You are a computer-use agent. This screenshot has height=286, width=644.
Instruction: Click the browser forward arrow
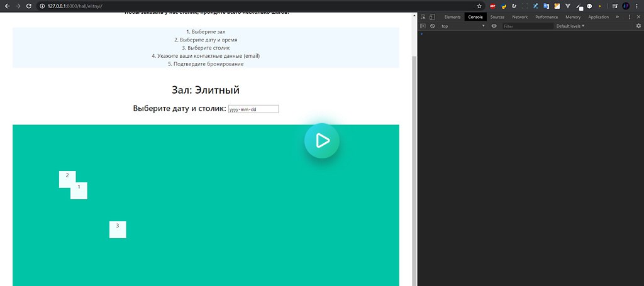pyautogui.click(x=18, y=6)
